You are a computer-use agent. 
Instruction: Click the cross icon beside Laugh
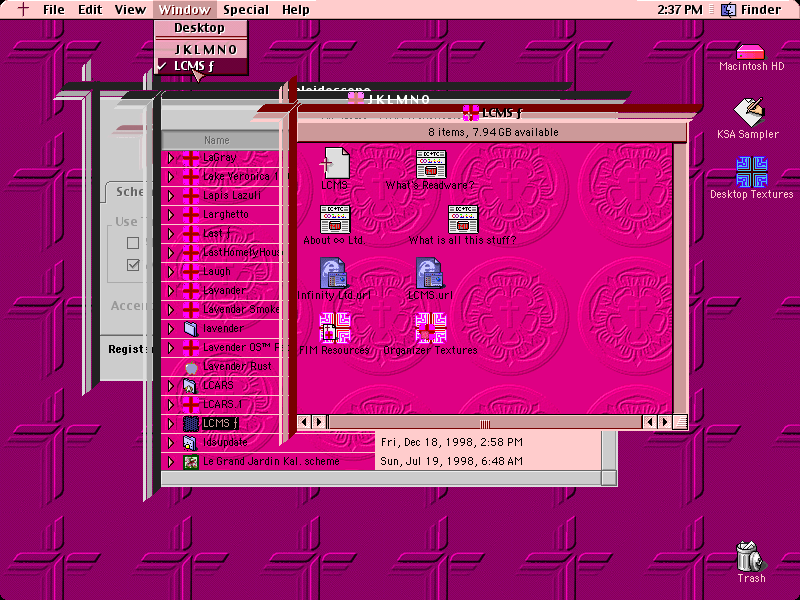(191, 272)
